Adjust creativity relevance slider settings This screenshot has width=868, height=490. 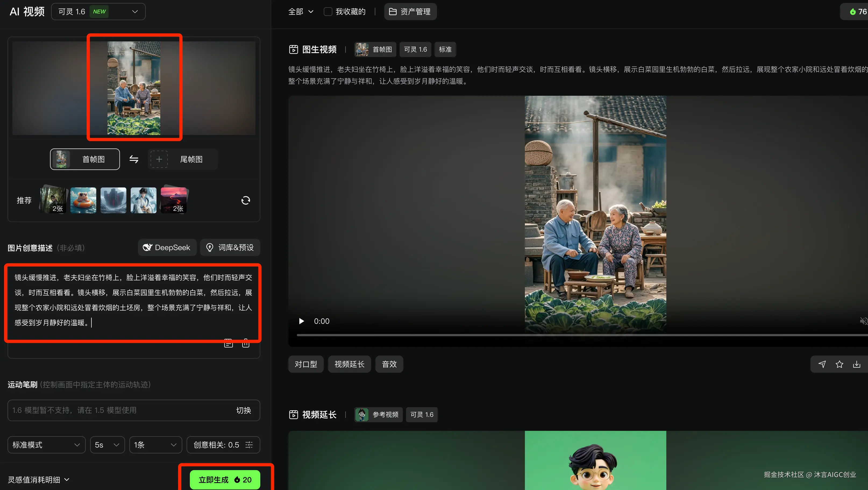click(x=249, y=445)
